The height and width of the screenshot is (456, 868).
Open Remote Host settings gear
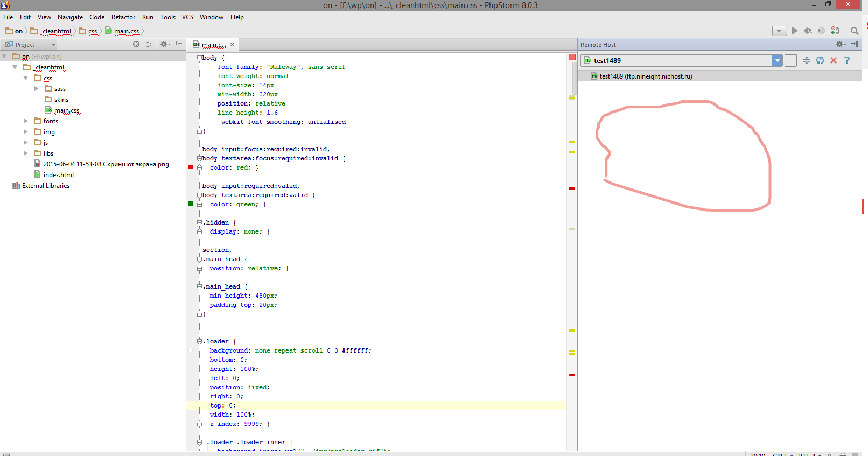pyautogui.click(x=840, y=45)
